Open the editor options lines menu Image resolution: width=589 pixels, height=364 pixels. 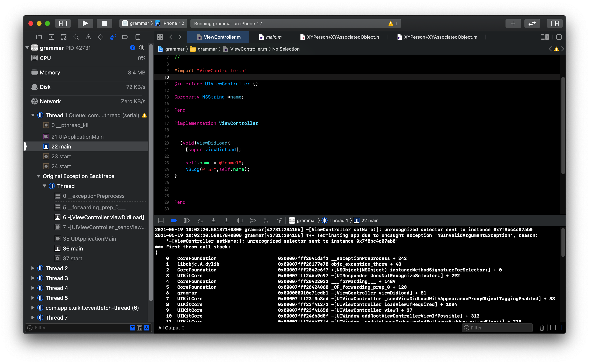[x=545, y=37]
